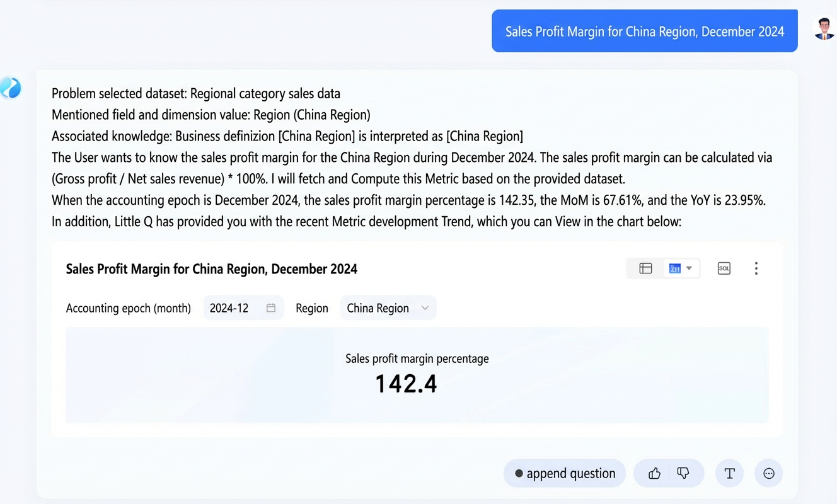Open the China Region dropdown

(388, 308)
